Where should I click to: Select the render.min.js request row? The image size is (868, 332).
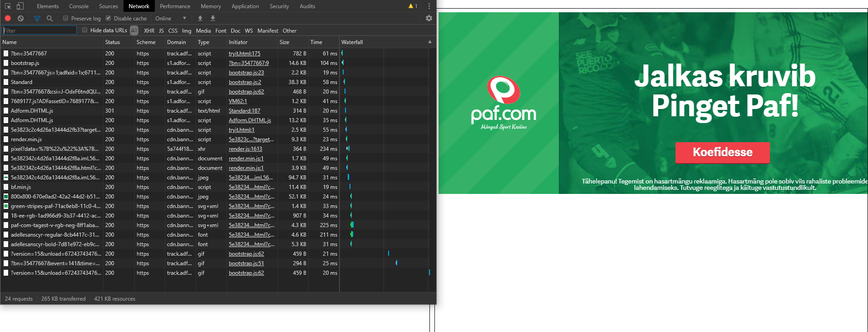218,139
